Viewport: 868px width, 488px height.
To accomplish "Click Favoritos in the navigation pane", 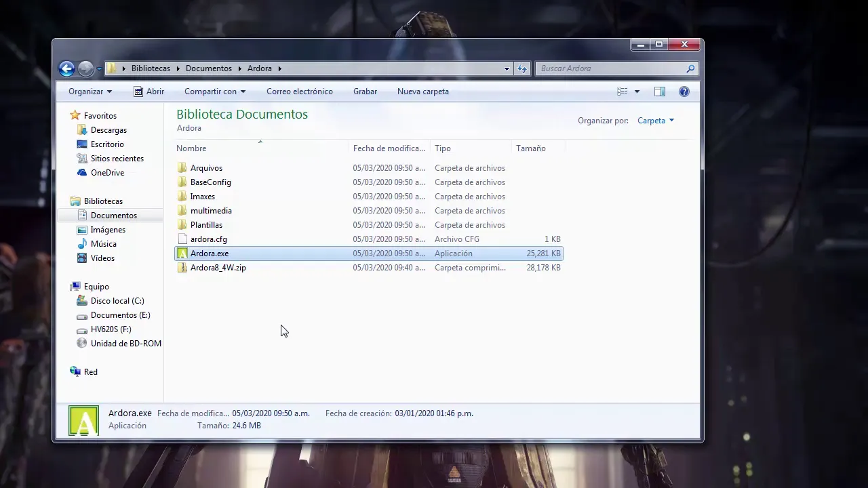I will tap(100, 116).
